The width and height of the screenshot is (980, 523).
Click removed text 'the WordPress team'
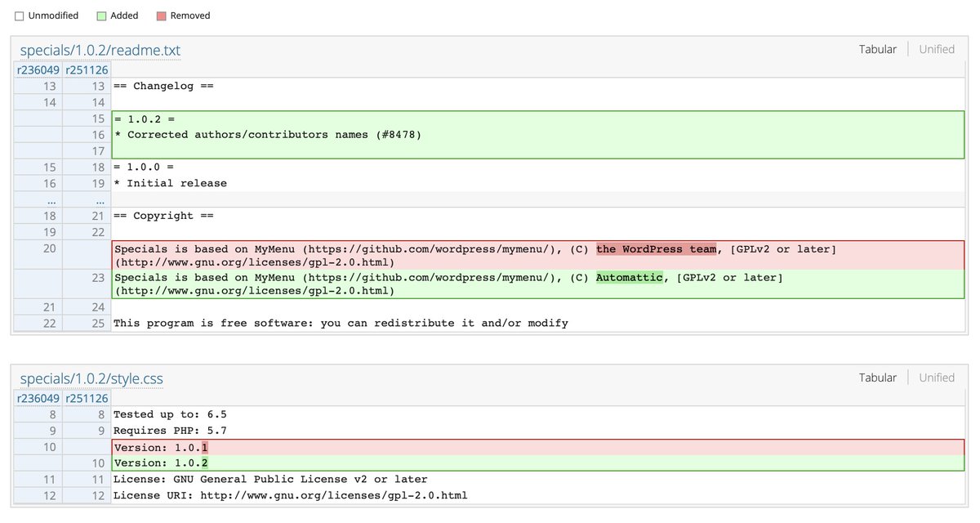point(657,248)
